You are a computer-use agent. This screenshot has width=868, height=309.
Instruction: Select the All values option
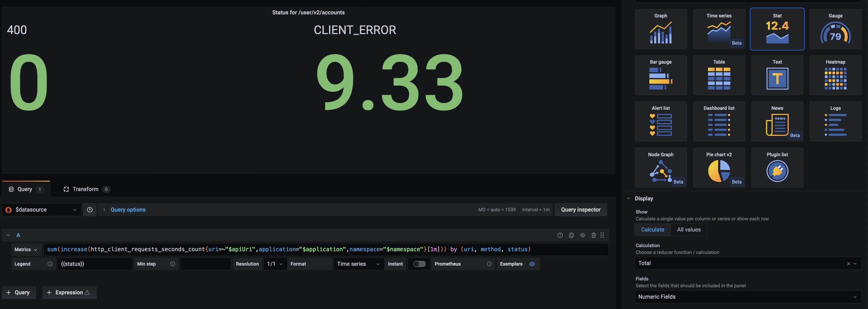coord(688,229)
